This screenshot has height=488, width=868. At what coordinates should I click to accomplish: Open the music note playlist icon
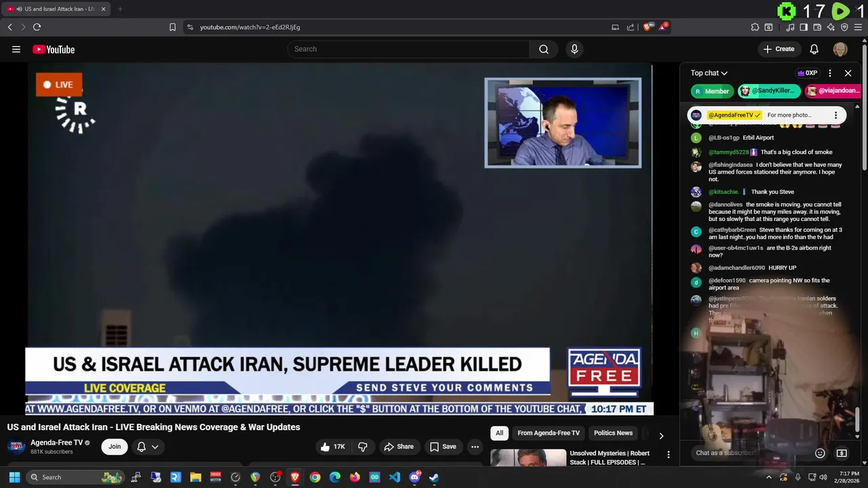790,27
